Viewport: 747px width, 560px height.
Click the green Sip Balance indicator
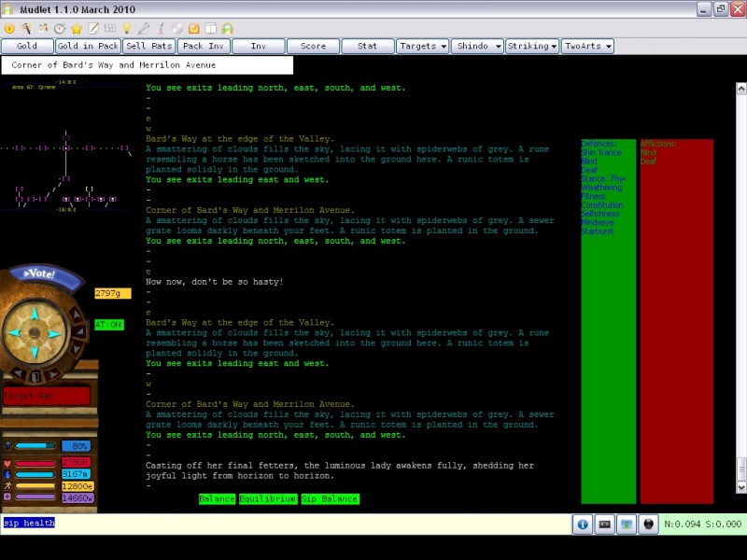click(x=331, y=499)
